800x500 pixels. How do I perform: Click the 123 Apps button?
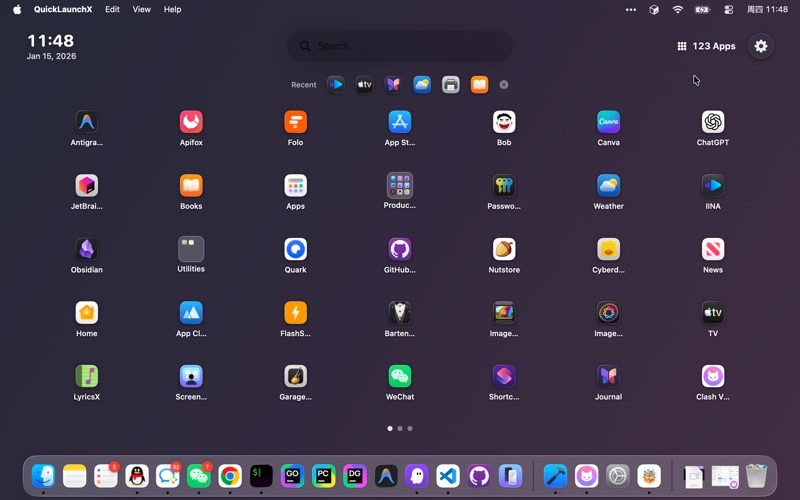pyautogui.click(x=706, y=46)
